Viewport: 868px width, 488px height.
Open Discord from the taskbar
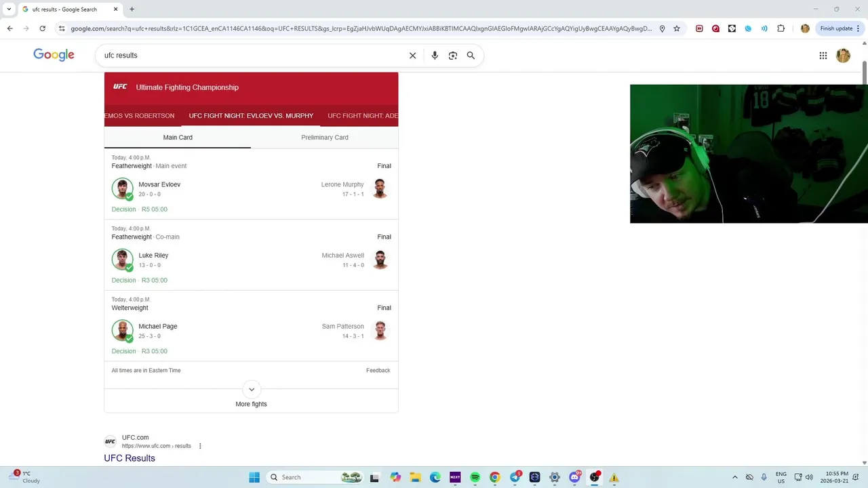574,477
